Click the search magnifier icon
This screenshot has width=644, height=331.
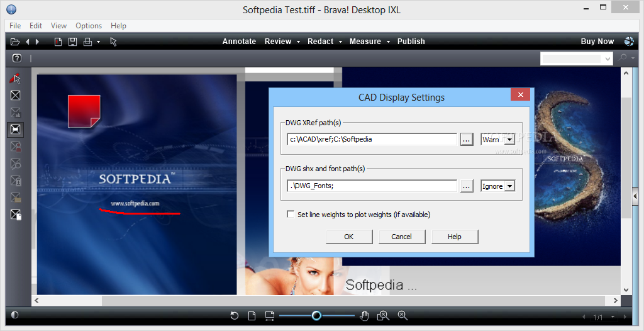[623, 59]
